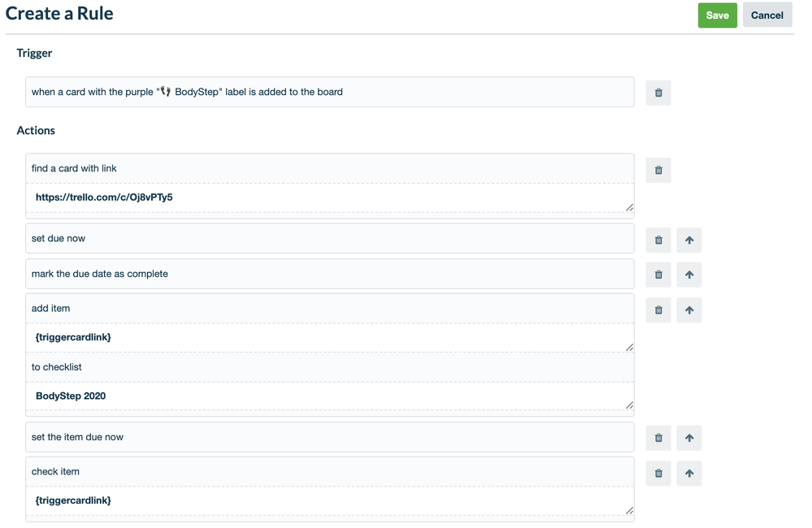Viewport: 812px width, 528px height.
Task: Move the "add item" action up
Action: tap(688, 309)
